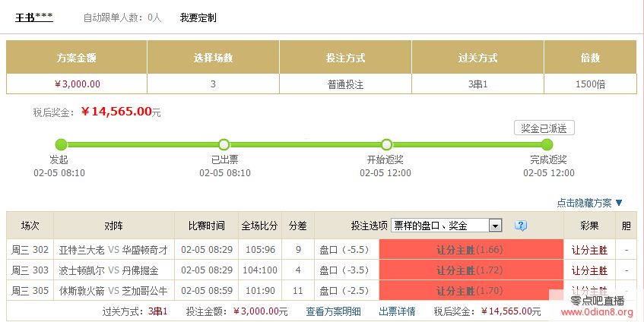The width and height of the screenshot is (644, 322).
Task: Click the 选择场数 column header
Action: pyautogui.click(x=213, y=58)
